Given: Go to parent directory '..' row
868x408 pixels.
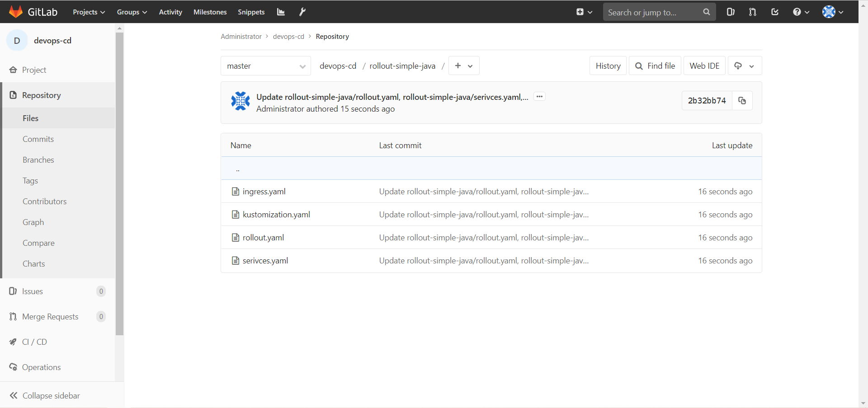Looking at the screenshot, I should (491, 169).
